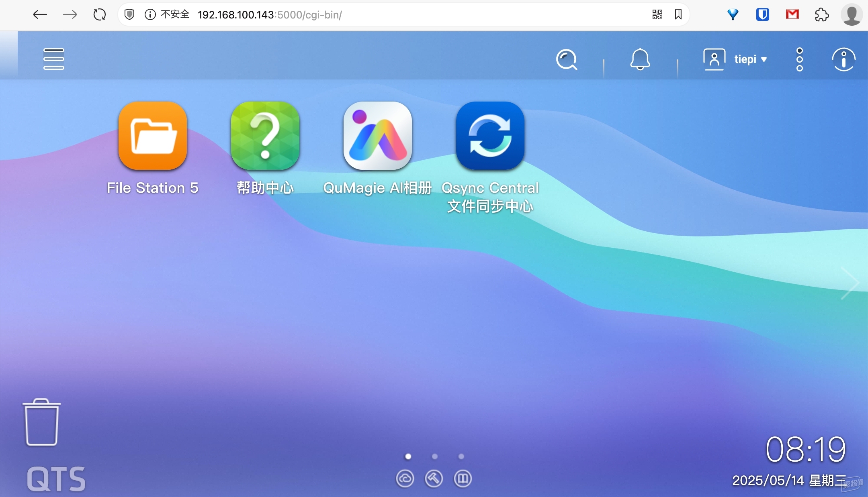Launch QuMagie AI相册 app icon
This screenshot has height=497, width=868.
click(x=378, y=136)
